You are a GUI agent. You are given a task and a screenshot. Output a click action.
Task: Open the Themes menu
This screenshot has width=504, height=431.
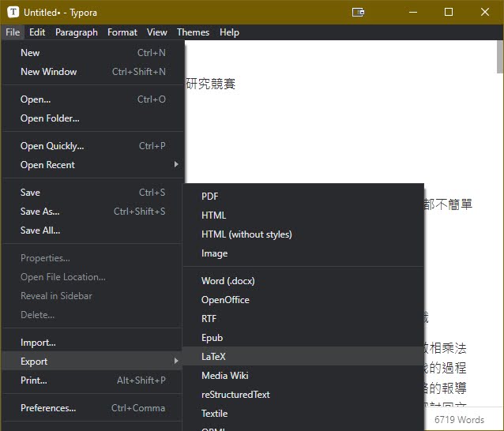(x=194, y=32)
